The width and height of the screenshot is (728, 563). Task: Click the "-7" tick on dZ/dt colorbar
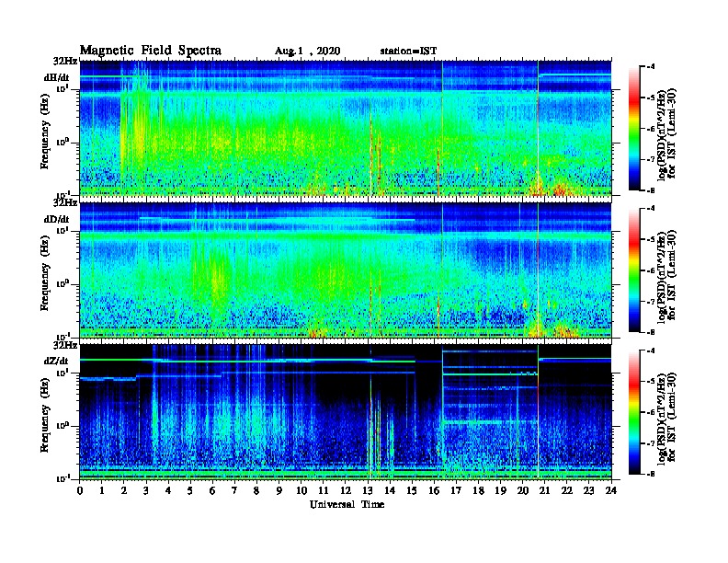pyautogui.click(x=650, y=443)
